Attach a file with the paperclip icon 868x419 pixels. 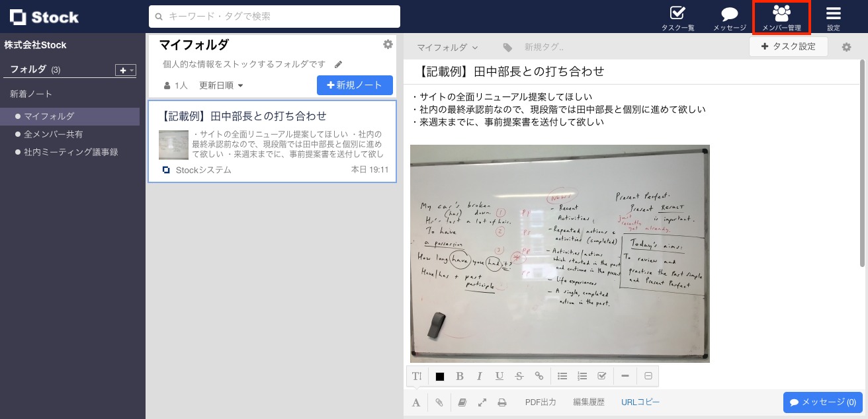439,402
